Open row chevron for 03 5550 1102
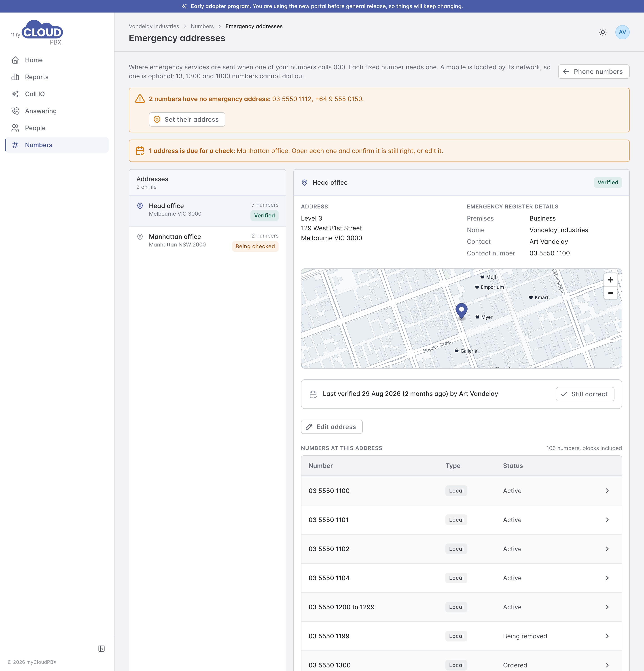 607,549
